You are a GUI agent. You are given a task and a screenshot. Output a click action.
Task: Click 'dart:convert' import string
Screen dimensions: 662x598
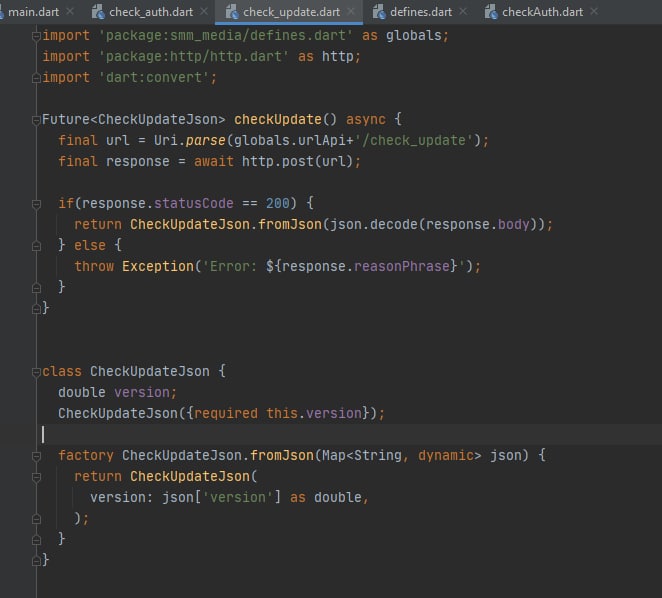pyautogui.click(x=154, y=78)
